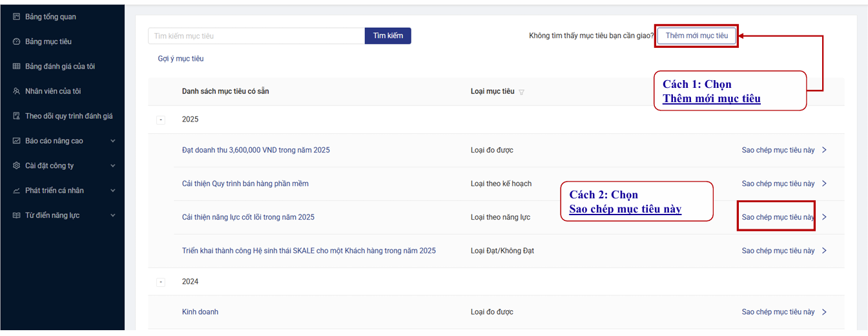The height and width of the screenshot is (336, 868).
Task: Click the Từ điển năng lực book icon
Action: tap(17, 215)
